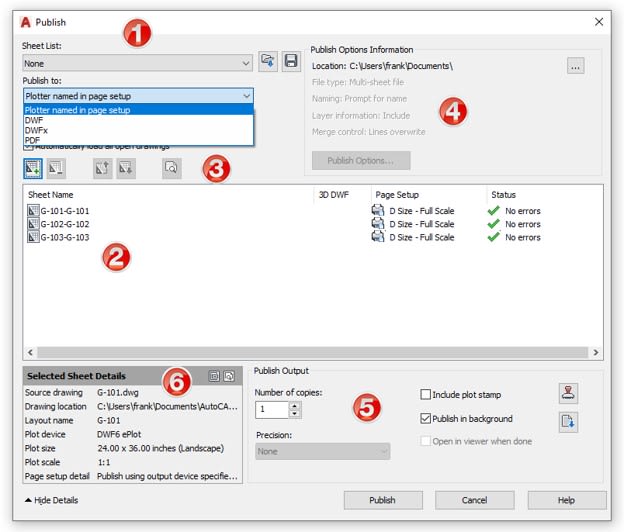The width and height of the screenshot is (624, 532).
Task: Choose DWF from Publish to list
Action: tap(138, 120)
